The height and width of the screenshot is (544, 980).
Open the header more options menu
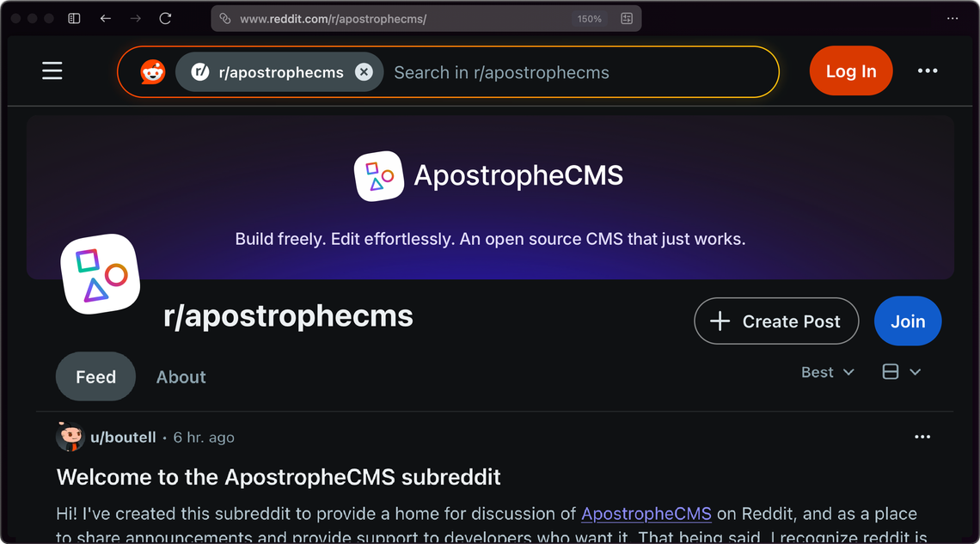[928, 70]
